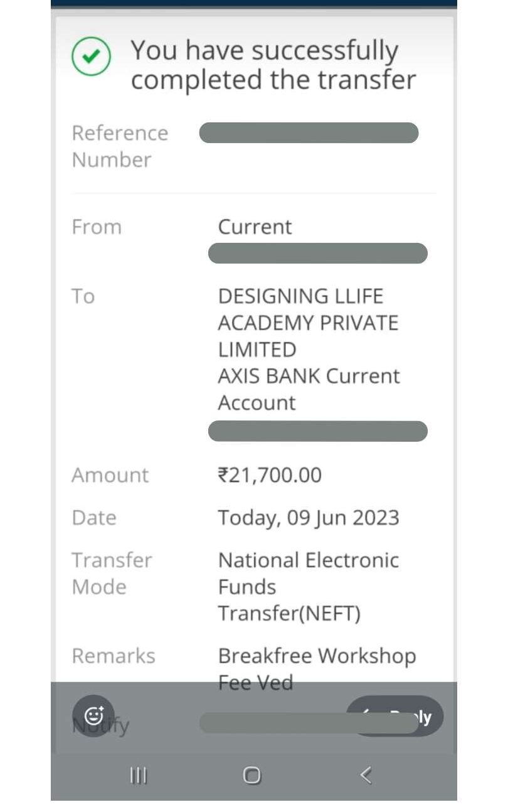Tap the date Today, 09 Jun 2023
The height and width of the screenshot is (812, 508).
point(308,518)
